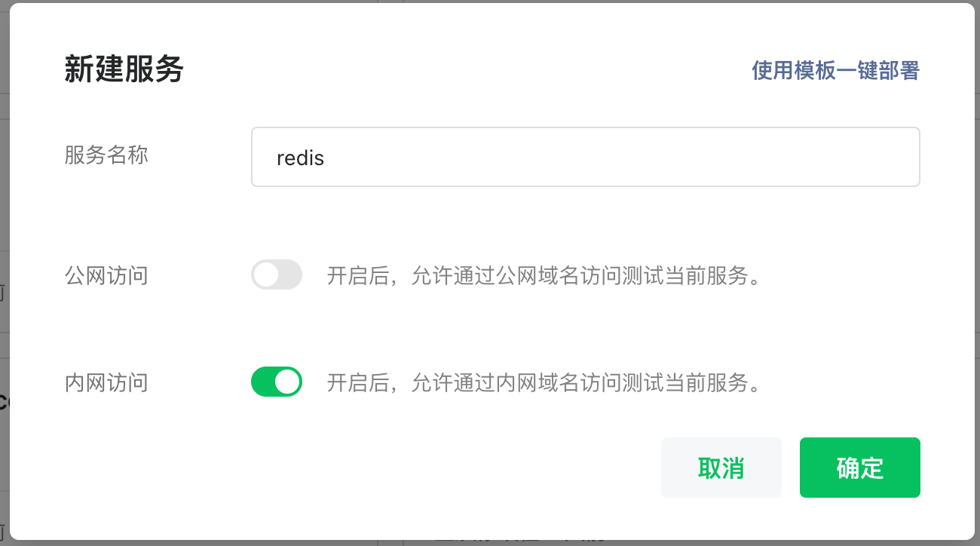Click the dimmed background left of the dialog
Screen dimensions: 980x546
pyautogui.click(x=4, y=226)
